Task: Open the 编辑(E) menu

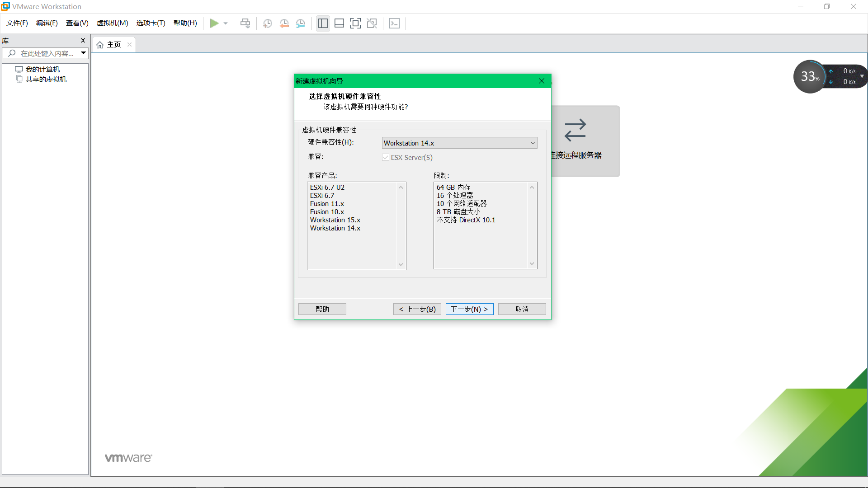Action: click(x=47, y=23)
